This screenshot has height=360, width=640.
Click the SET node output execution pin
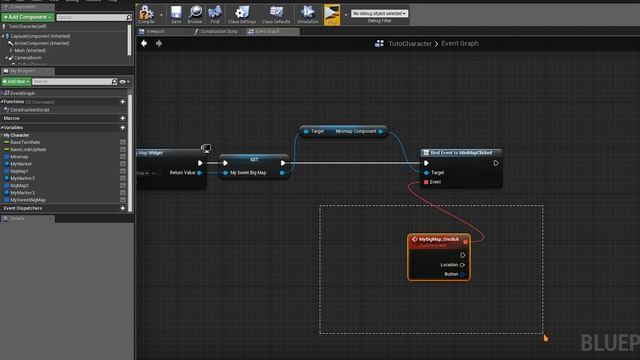coord(283,163)
